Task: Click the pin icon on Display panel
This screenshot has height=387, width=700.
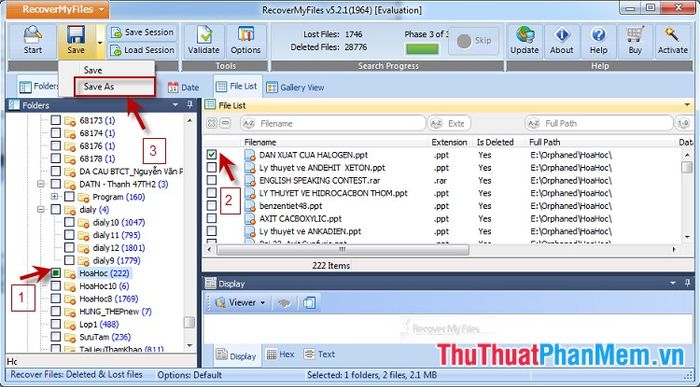Action: (687, 283)
